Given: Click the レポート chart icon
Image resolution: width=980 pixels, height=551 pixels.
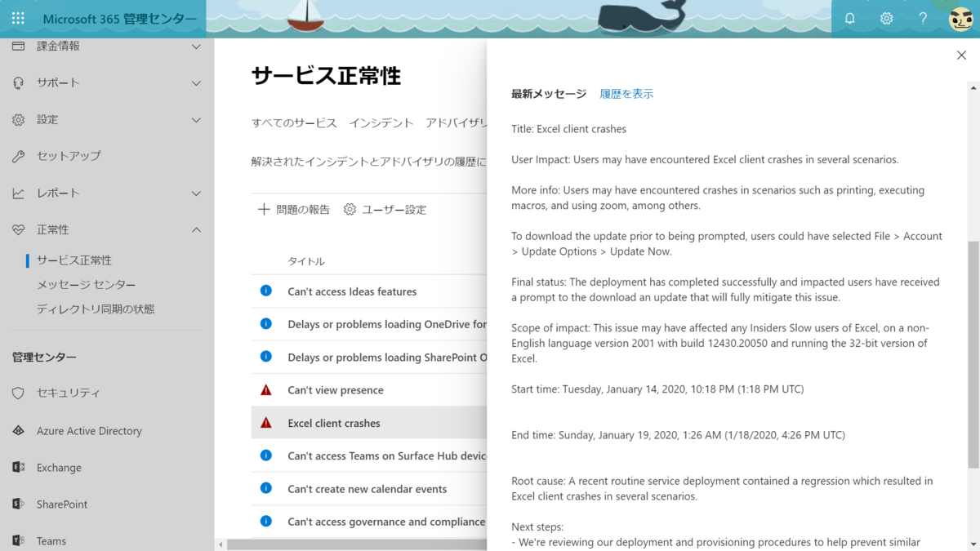Looking at the screenshot, I should (x=18, y=193).
